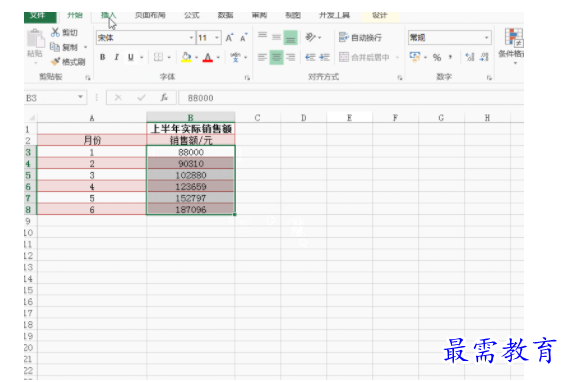The width and height of the screenshot is (565, 382).
Task: Click the formula bar showing 88000
Action: pyautogui.click(x=351, y=98)
